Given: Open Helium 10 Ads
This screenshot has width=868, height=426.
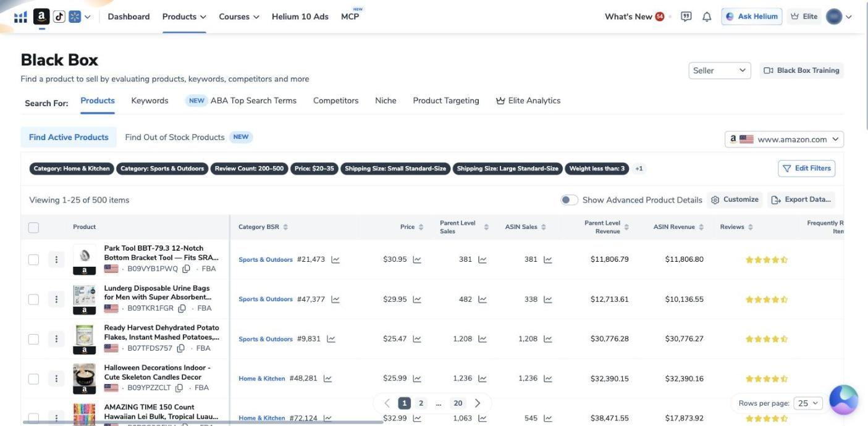Looking at the screenshot, I should [300, 17].
